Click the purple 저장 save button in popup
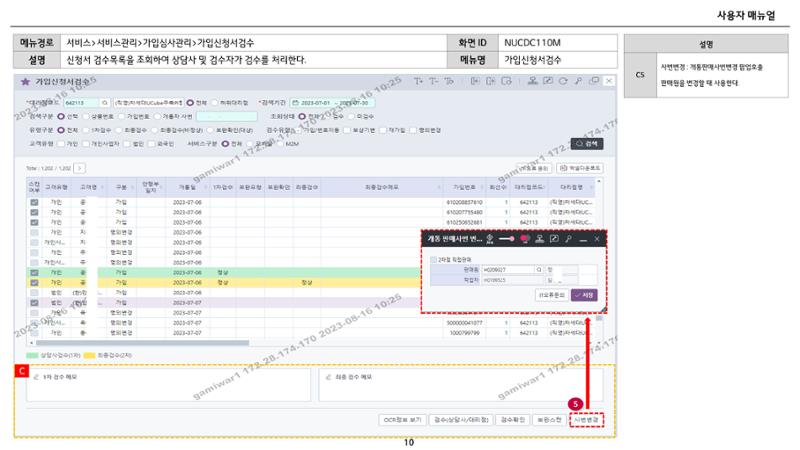800x450 pixels. (x=584, y=295)
